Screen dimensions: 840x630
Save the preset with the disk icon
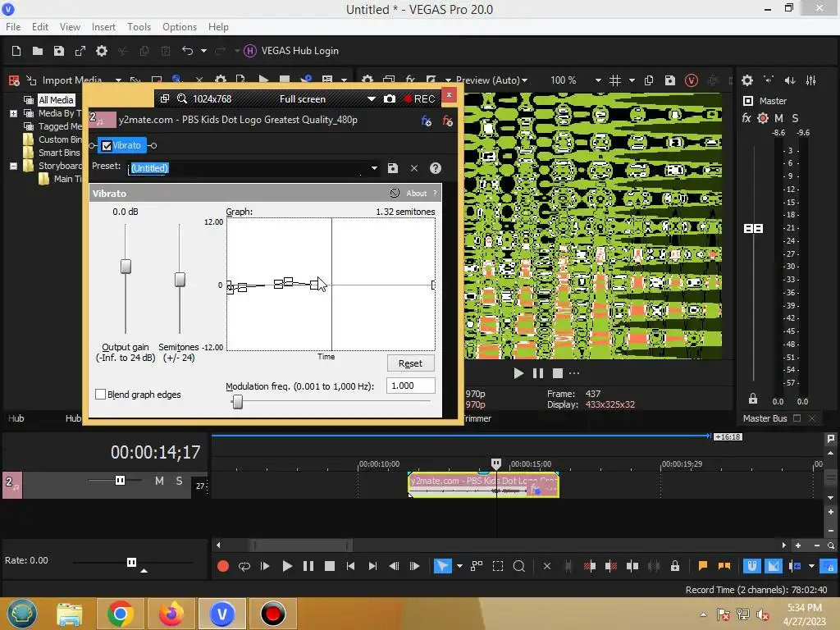pyautogui.click(x=393, y=168)
